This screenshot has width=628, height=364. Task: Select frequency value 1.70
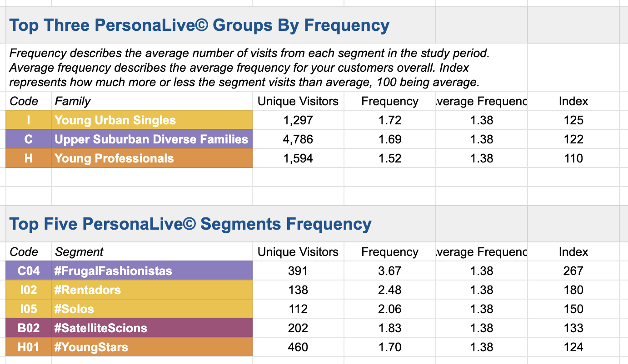click(390, 347)
